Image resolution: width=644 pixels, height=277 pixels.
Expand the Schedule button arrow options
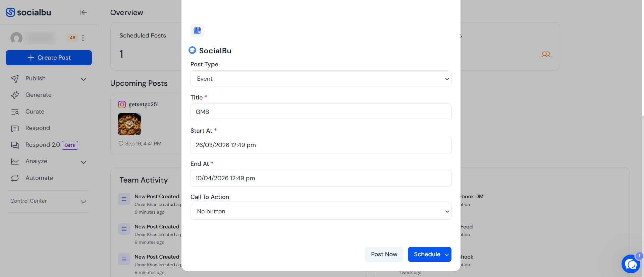446,255
